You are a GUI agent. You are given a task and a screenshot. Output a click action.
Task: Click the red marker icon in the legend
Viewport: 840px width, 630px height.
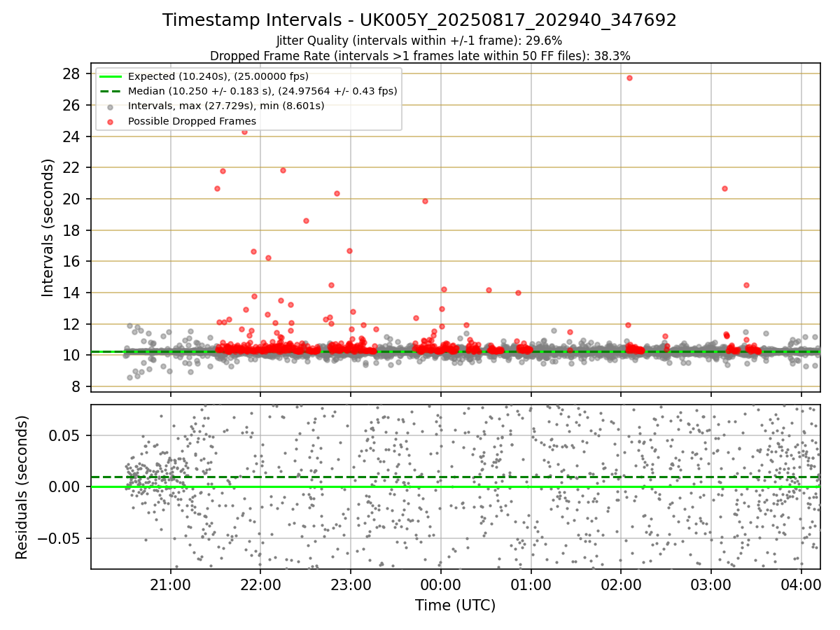click(x=111, y=121)
